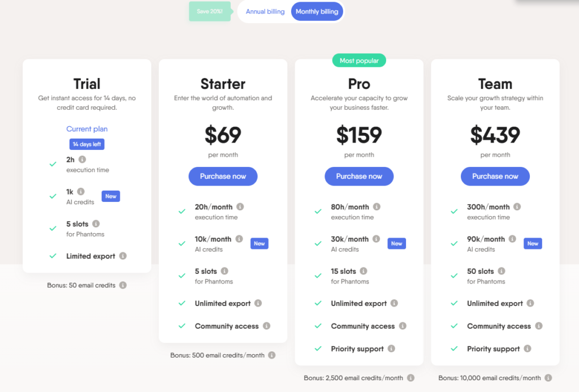
Task: Open the Unlimited export tooltip under Starter
Action: pyautogui.click(x=258, y=303)
